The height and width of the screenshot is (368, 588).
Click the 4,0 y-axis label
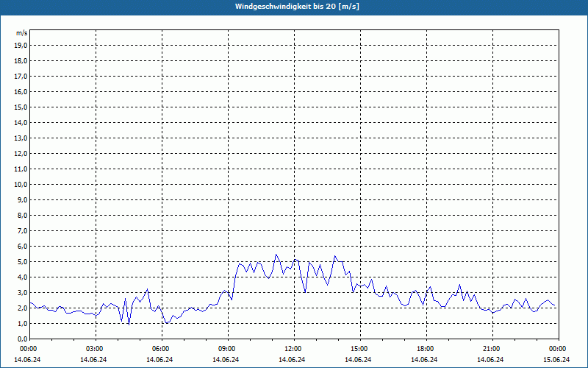click(x=22, y=277)
